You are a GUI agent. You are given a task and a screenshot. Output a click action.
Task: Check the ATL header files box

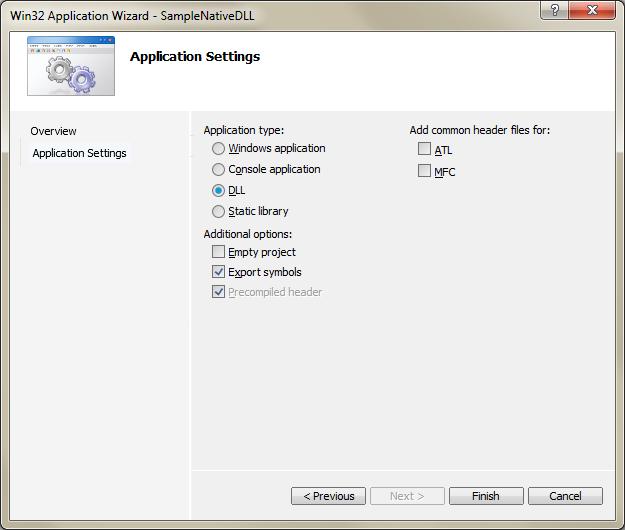425,149
